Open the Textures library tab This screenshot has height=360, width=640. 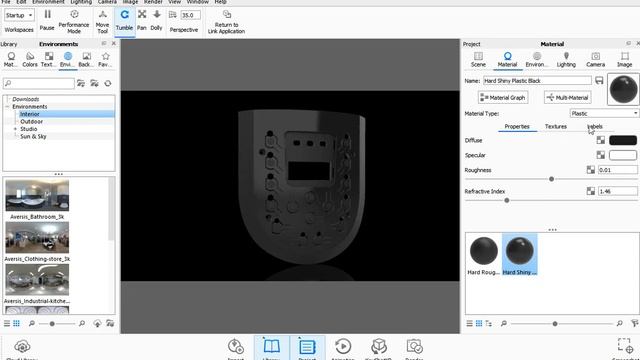[49, 60]
